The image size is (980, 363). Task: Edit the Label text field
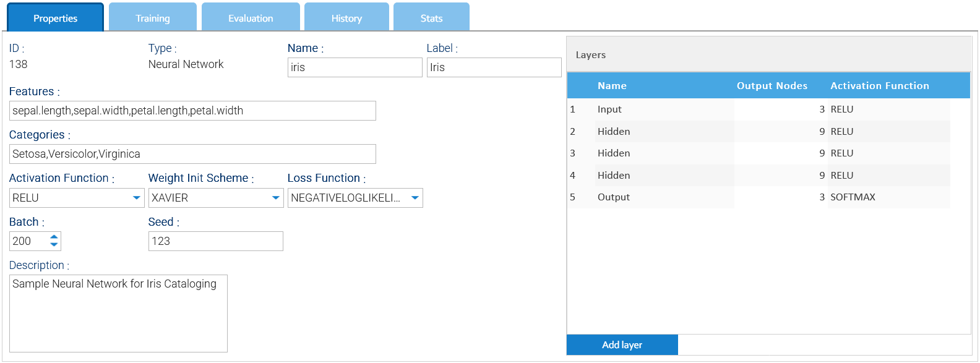point(494,67)
